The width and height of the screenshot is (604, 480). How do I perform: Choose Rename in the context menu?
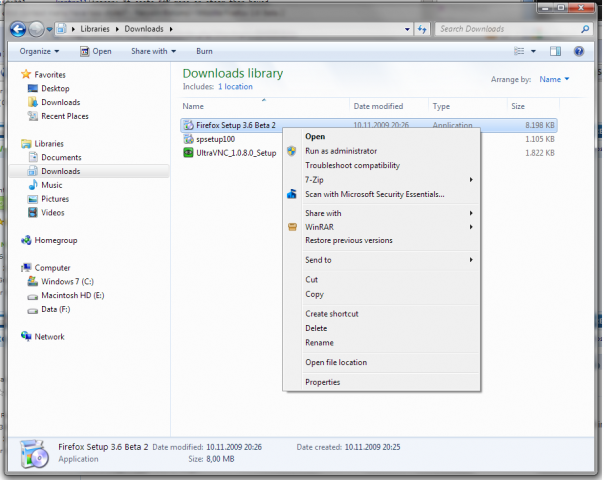point(390,343)
